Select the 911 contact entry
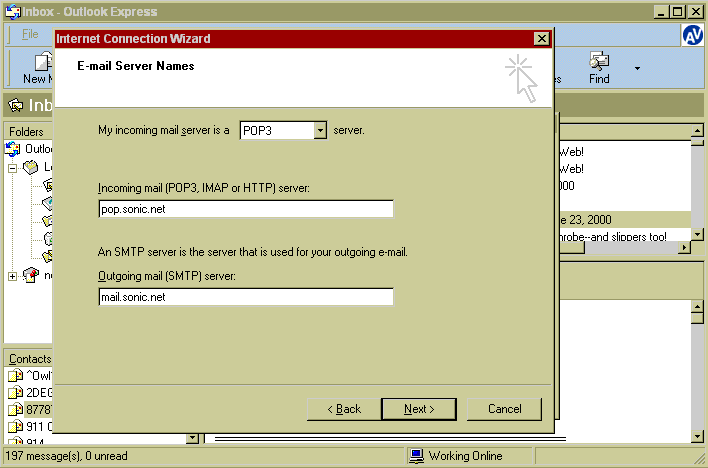 tap(30, 426)
